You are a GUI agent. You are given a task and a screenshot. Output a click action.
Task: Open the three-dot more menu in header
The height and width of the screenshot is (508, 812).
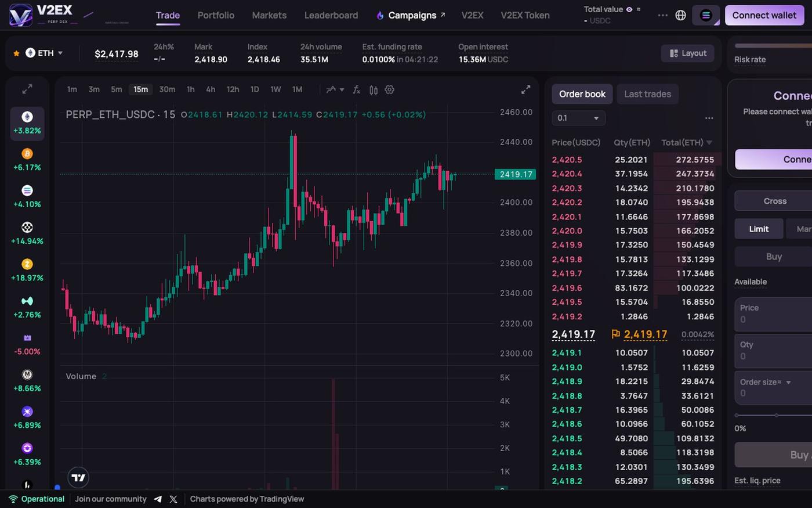click(x=662, y=15)
